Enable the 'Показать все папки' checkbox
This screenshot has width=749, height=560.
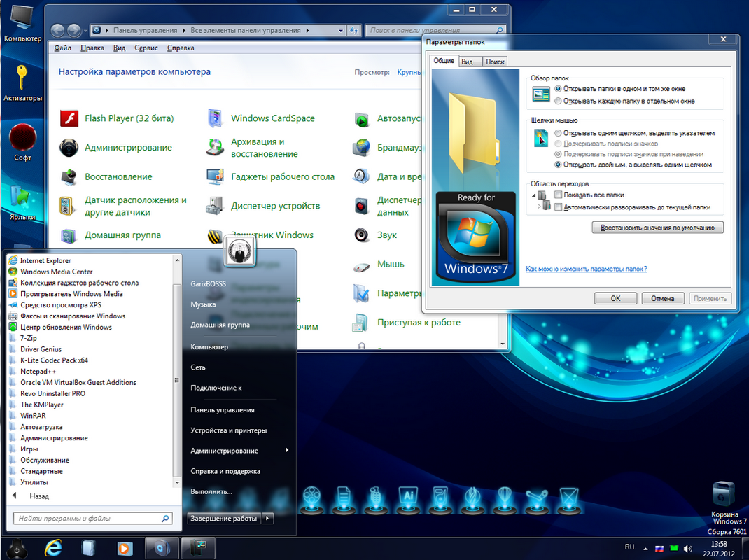pyautogui.click(x=558, y=195)
